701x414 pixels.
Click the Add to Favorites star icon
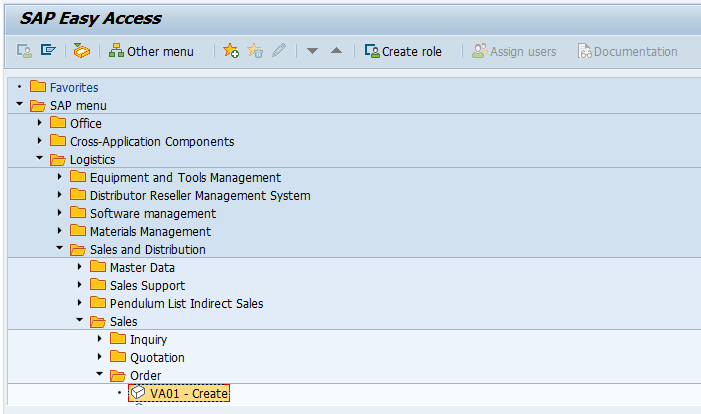point(231,51)
